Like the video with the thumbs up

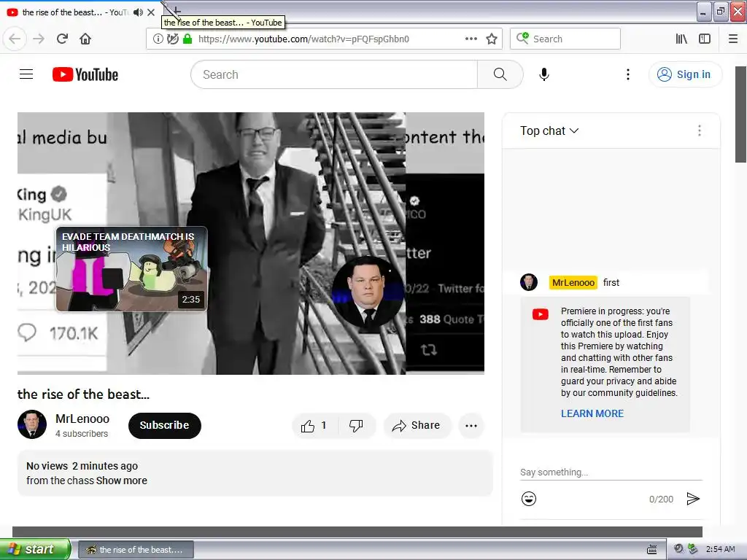(x=314, y=425)
